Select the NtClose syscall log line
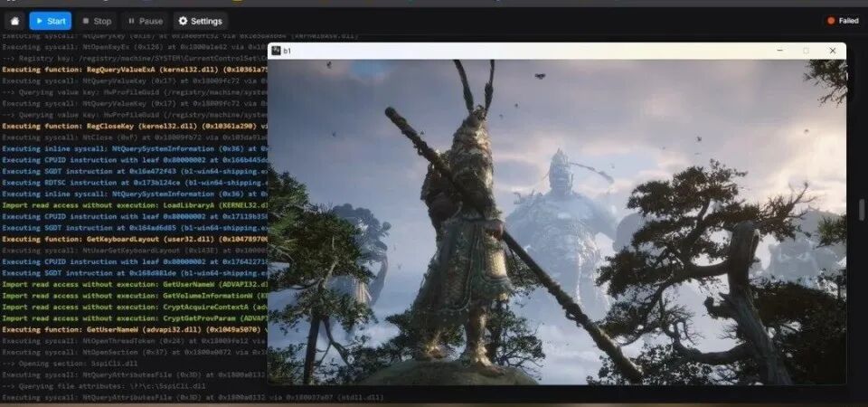868x407 pixels. [x=135, y=137]
